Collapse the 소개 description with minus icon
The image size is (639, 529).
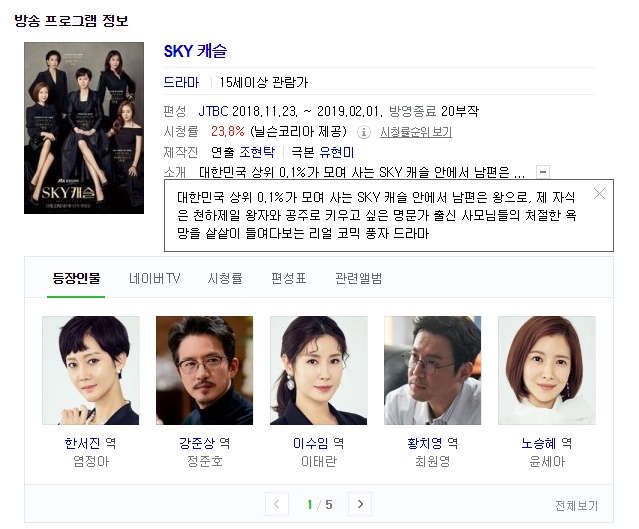point(543,172)
